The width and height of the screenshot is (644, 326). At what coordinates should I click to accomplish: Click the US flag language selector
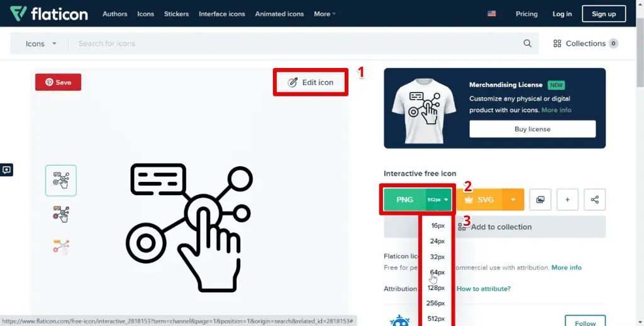pyautogui.click(x=492, y=14)
